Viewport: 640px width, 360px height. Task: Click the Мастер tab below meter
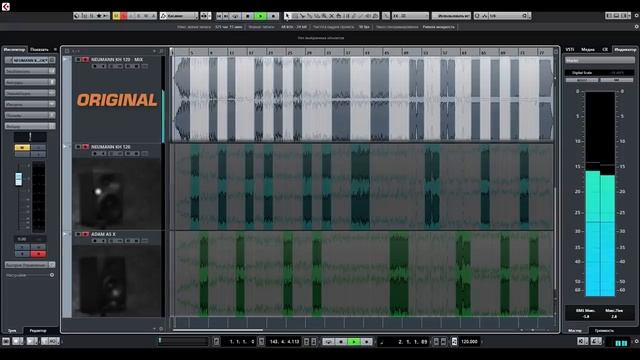[x=575, y=331]
